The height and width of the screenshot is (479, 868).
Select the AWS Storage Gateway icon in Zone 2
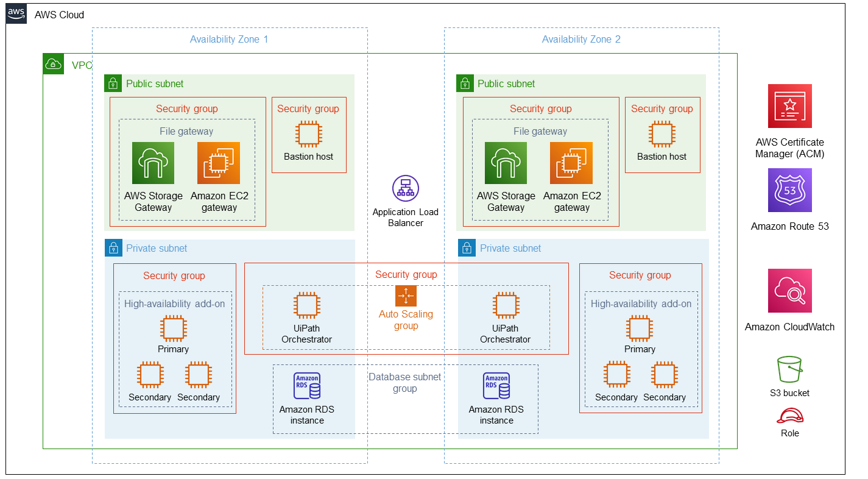pos(506,163)
